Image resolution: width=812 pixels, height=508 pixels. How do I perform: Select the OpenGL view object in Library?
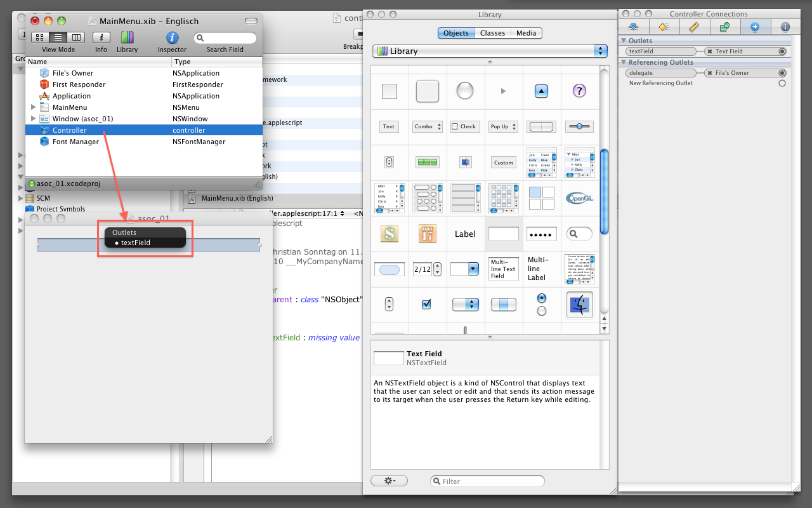[x=578, y=197]
